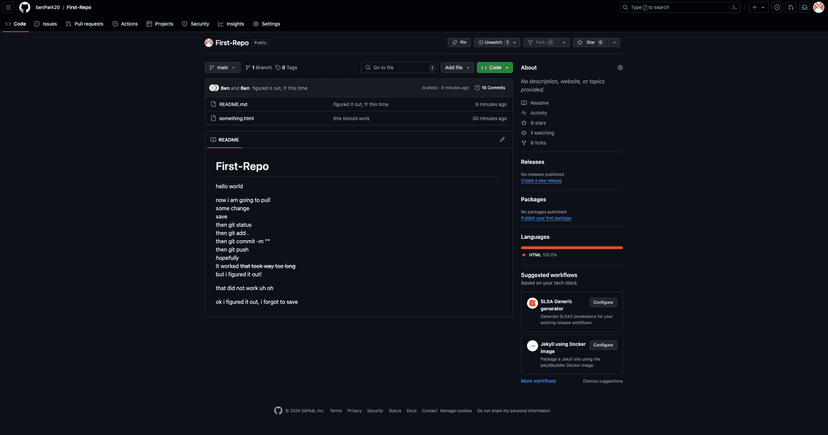Toggle Unwatch notifications for repository
The width and height of the screenshot is (828, 435).
click(492, 43)
